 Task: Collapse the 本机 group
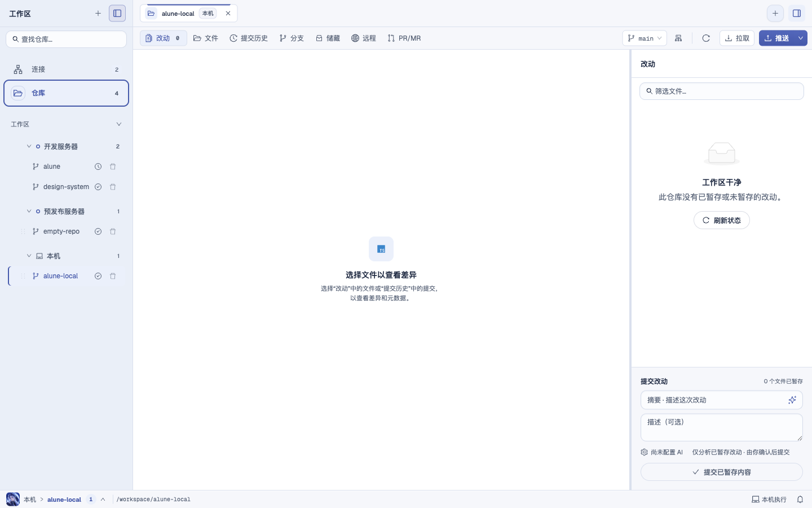point(29,256)
